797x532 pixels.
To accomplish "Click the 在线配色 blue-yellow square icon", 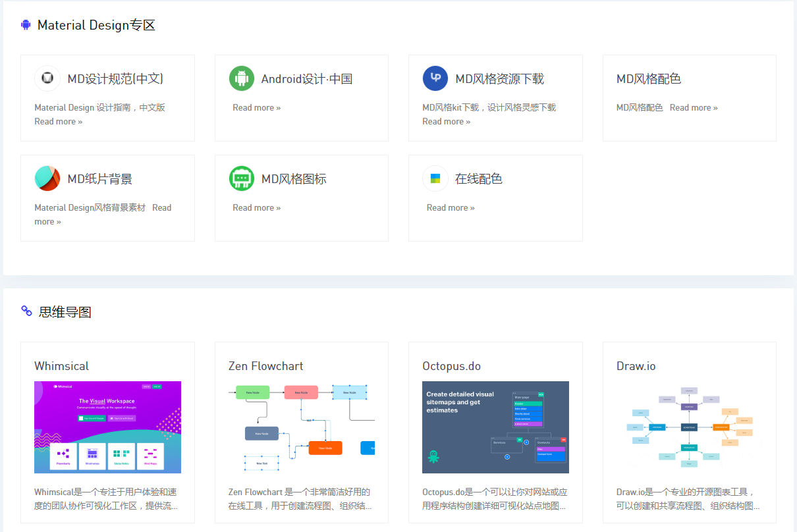I will pos(435,178).
